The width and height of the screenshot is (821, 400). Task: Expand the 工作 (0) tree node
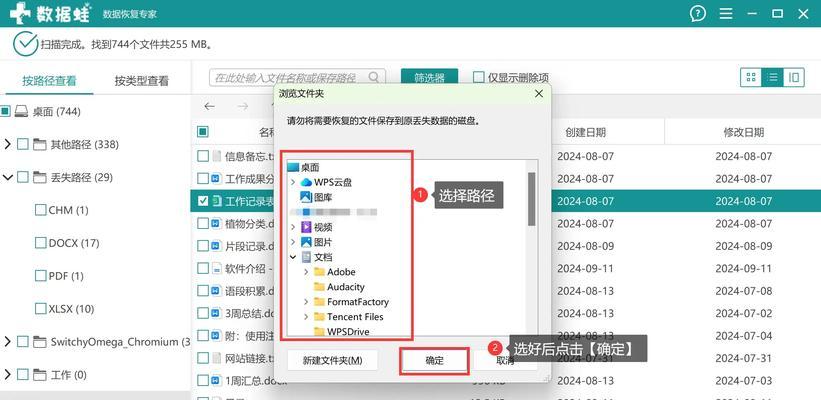7,374
